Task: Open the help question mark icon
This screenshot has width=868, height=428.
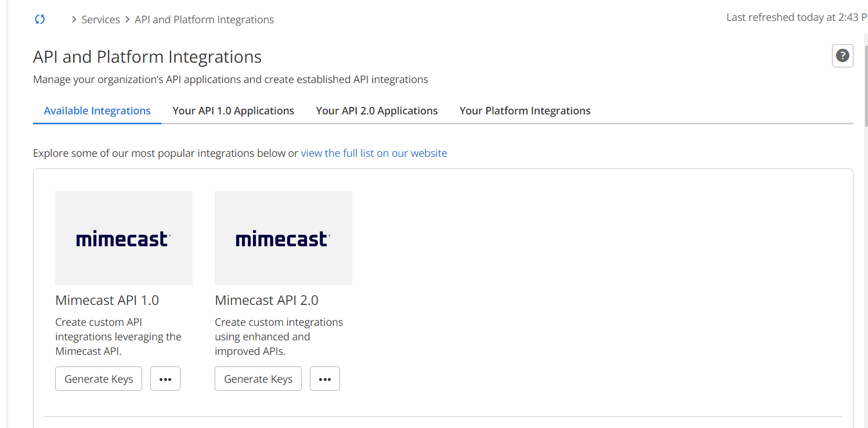Action: (842, 56)
